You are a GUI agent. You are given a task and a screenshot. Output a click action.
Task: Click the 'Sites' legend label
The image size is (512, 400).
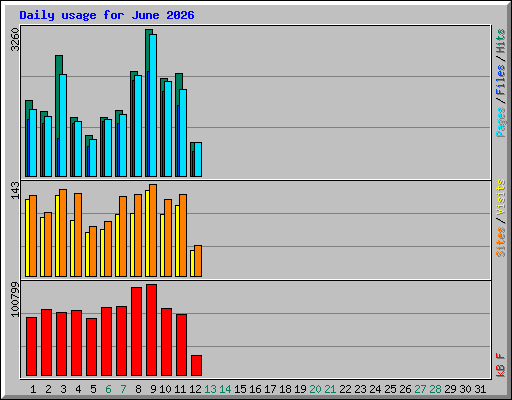(x=501, y=242)
